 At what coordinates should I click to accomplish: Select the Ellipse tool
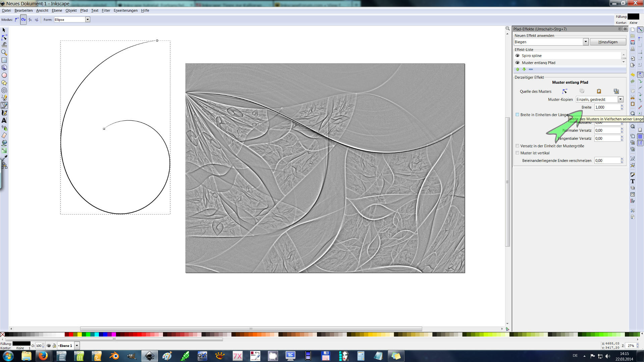[4, 76]
